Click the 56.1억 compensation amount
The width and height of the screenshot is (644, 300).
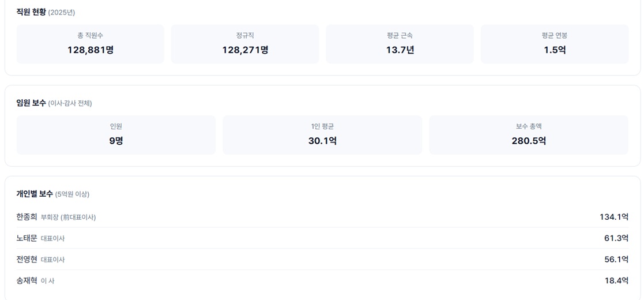[616, 259]
